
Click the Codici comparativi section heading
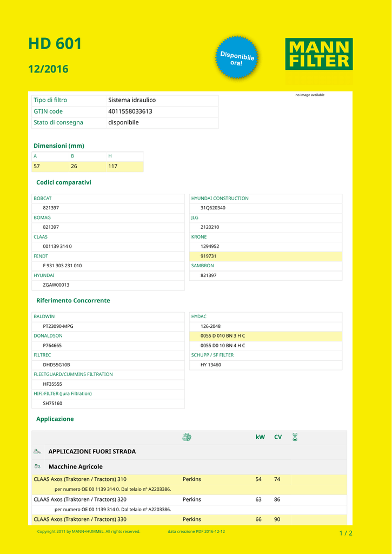click(64, 182)
